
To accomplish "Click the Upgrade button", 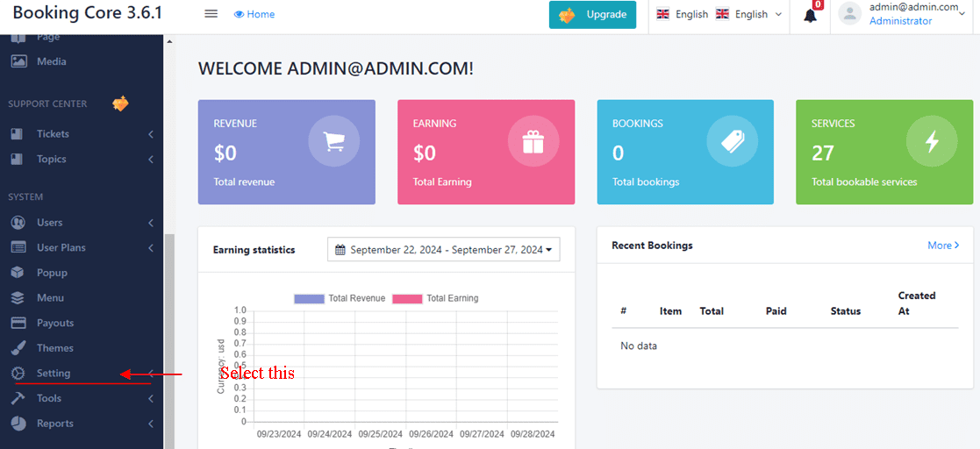I will [592, 15].
